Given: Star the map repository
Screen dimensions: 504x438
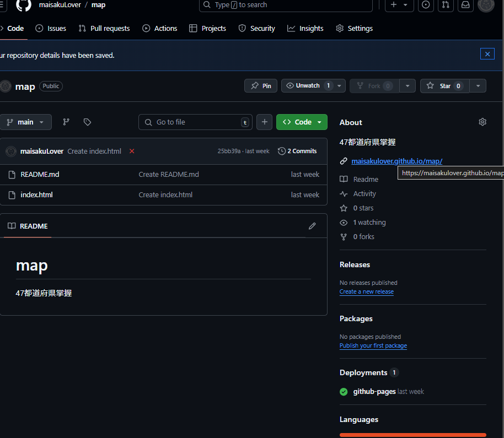Looking at the screenshot, I should click(445, 86).
